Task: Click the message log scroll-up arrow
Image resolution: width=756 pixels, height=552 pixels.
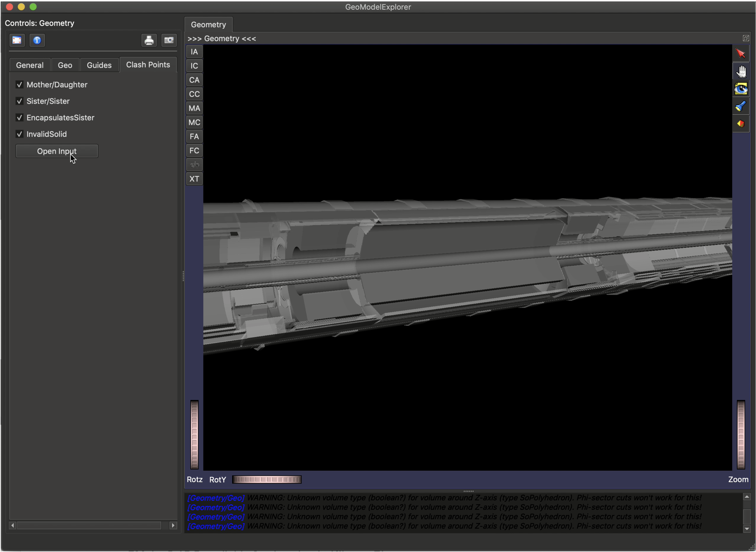Action: click(746, 497)
